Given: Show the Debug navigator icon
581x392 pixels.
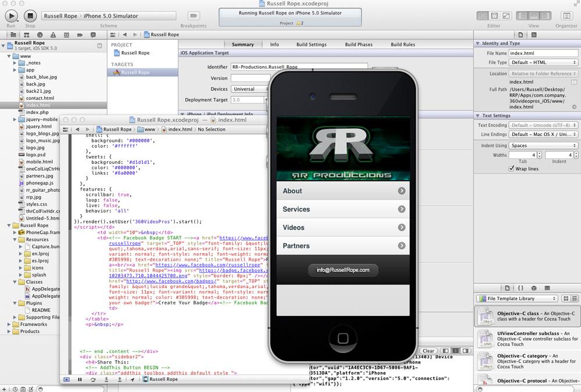Looking at the screenshot, I should coord(66,35).
